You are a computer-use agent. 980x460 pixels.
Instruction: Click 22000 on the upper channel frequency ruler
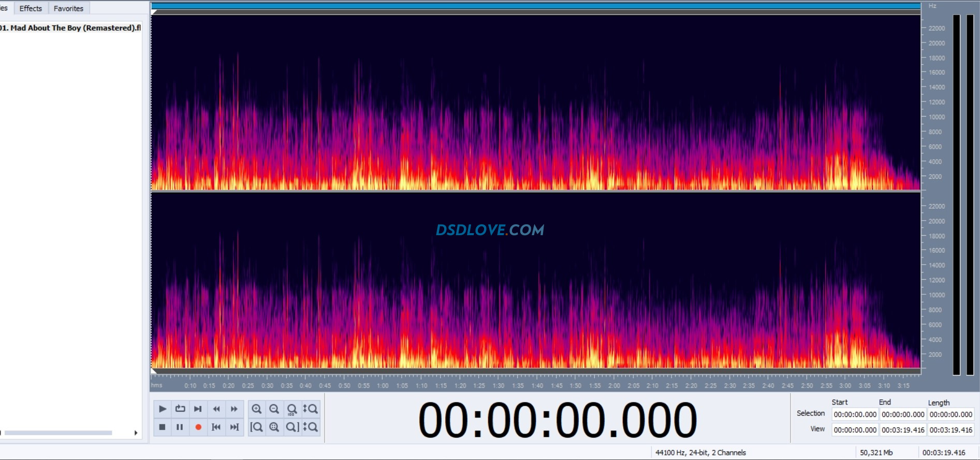(x=937, y=28)
